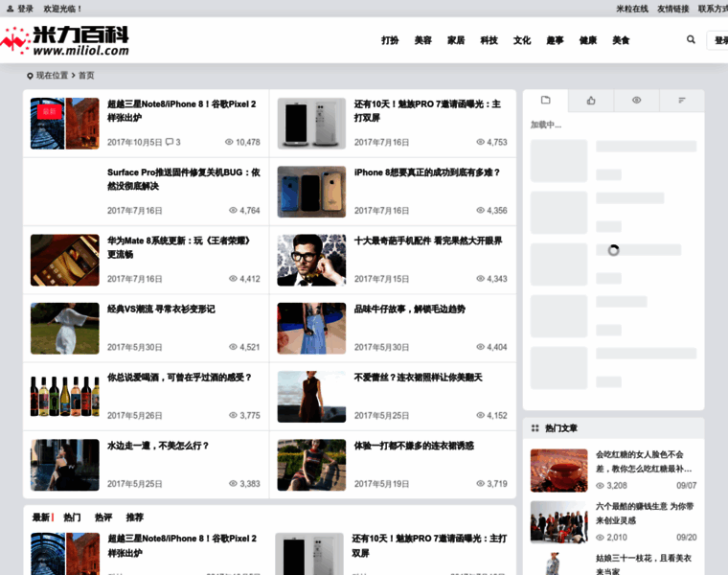728x575 pixels.
Task: Click the comment bubble icon on Note8 article
Action: tap(170, 142)
